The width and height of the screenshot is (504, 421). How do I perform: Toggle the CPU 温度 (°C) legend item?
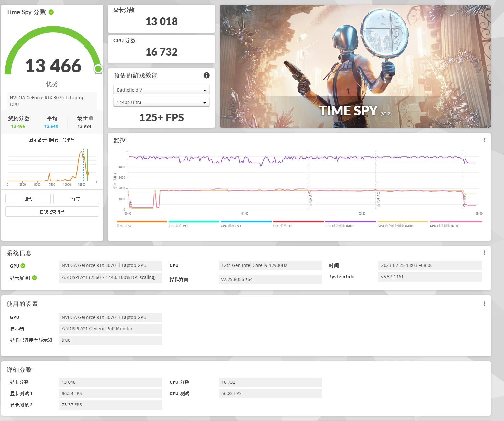pyautogui.click(x=194, y=224)
